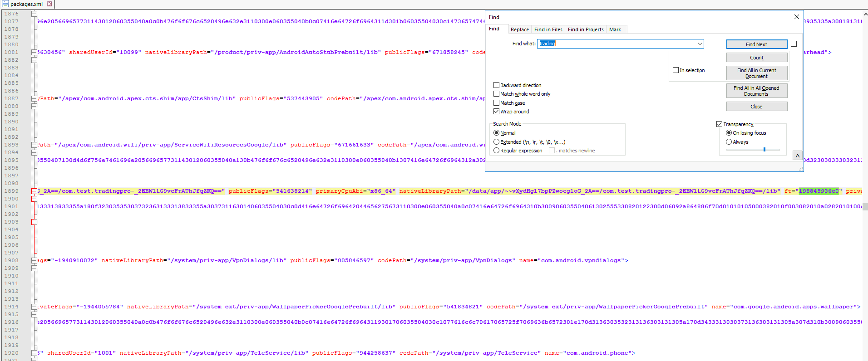This screenshot has height=361, width=868.
Task: Switch to the Find in Projects tab
Action: [x=586, y=29]
